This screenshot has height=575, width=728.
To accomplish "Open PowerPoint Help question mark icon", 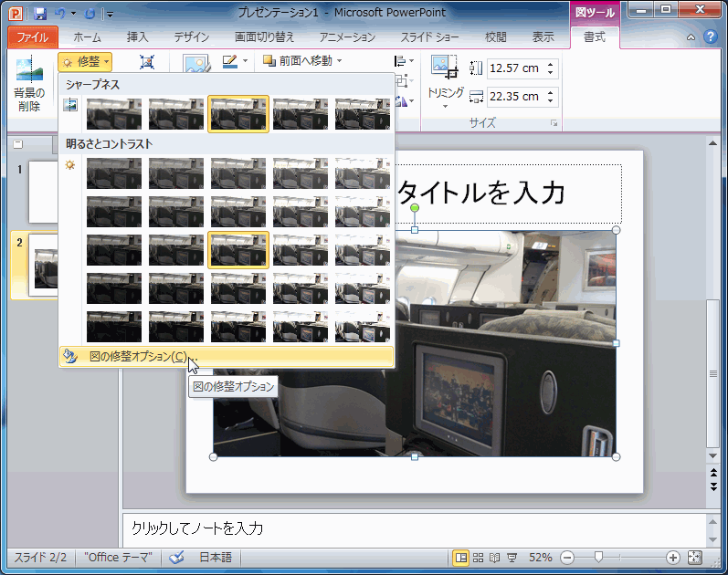I will 711,37.
